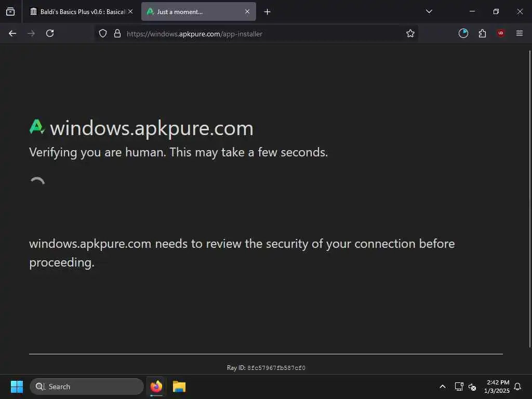Screen dimensions: 532x399
Task: Open Firefox application hamburger menu
Action: (x=520, y=33)
